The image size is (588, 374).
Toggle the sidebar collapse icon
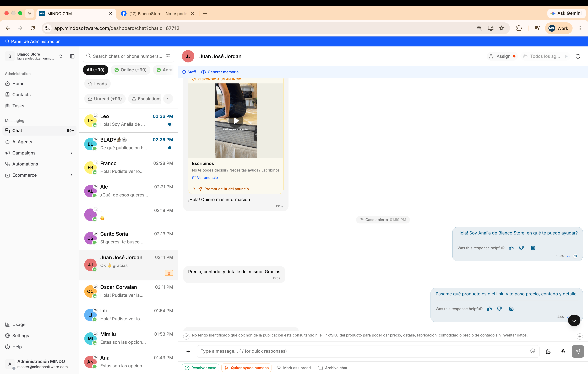(72, 56)
